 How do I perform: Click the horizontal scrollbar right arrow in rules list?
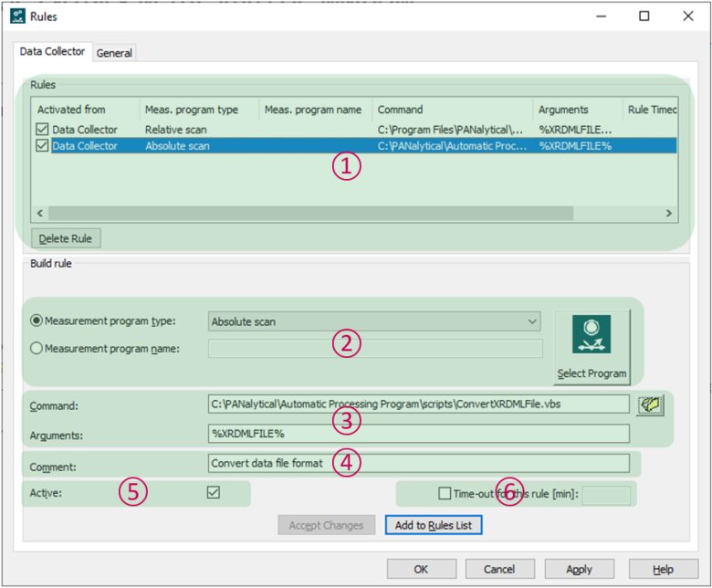pos(668,213)
